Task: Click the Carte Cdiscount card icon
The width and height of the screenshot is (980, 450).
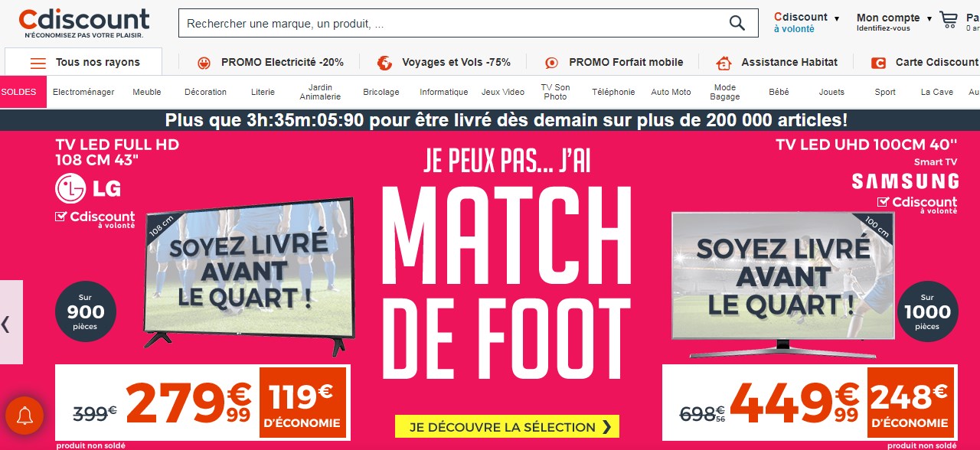Action: (878, 63)
